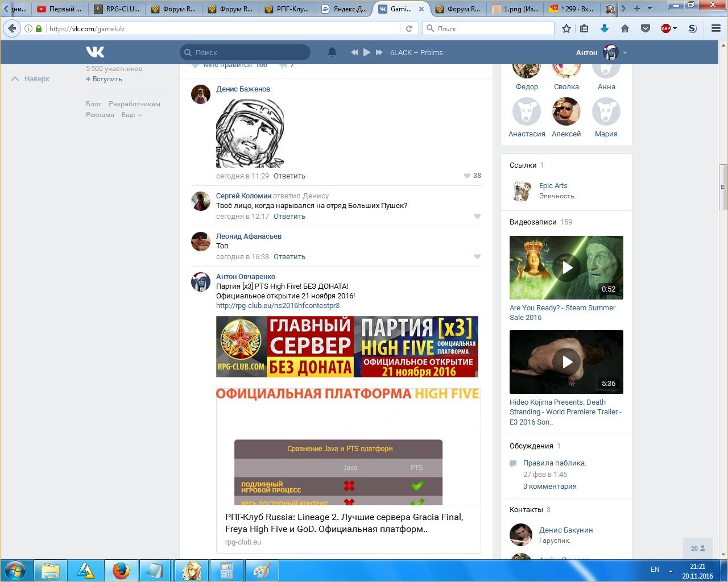Switch to the "Первый ..." YouTube tab
The width and height of the screenshot is (728, 582).
(x=60, y=9)
